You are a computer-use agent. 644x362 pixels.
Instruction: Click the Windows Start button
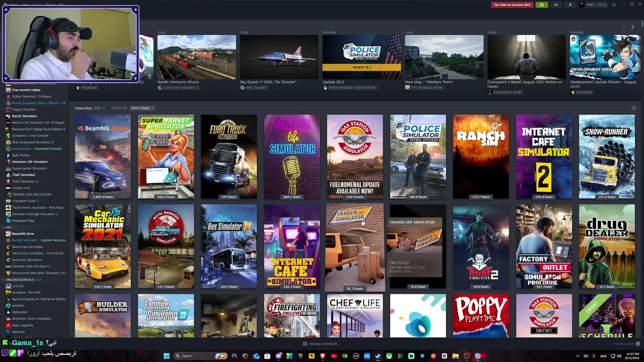pos(167,356)
